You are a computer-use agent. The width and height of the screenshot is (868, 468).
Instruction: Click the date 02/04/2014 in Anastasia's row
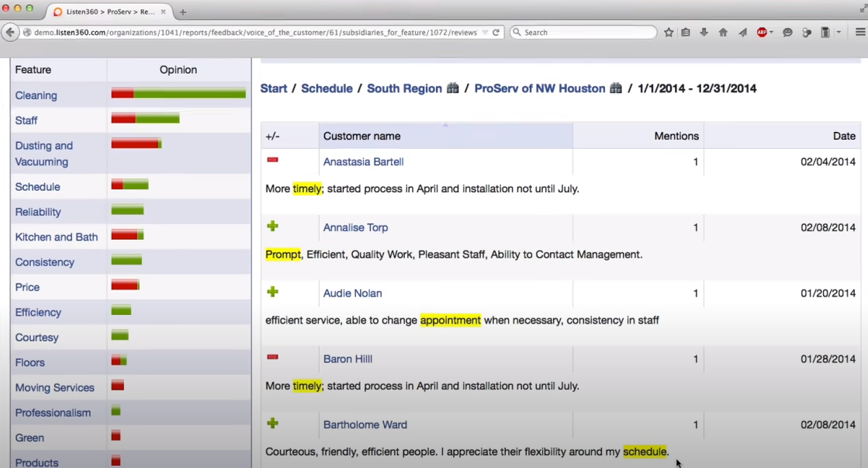828,161
